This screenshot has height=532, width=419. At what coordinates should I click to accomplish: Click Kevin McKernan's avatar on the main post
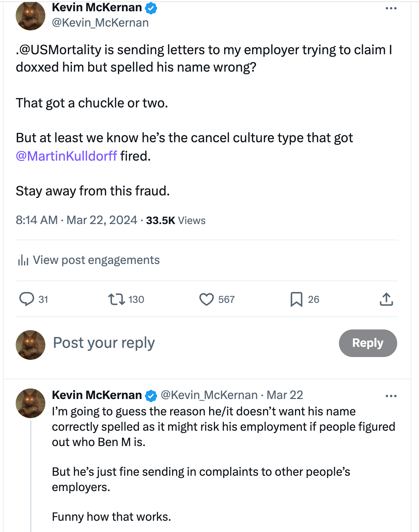tap(31, 15)
